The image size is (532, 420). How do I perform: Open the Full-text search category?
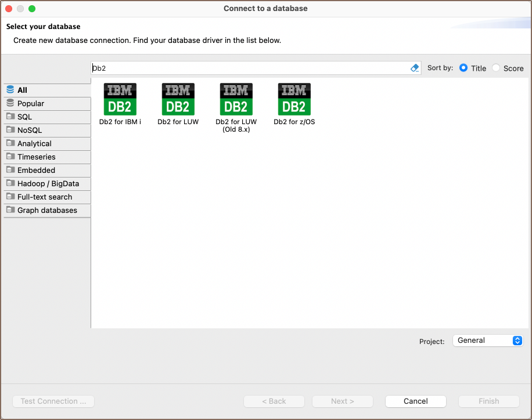click(45, 197)
